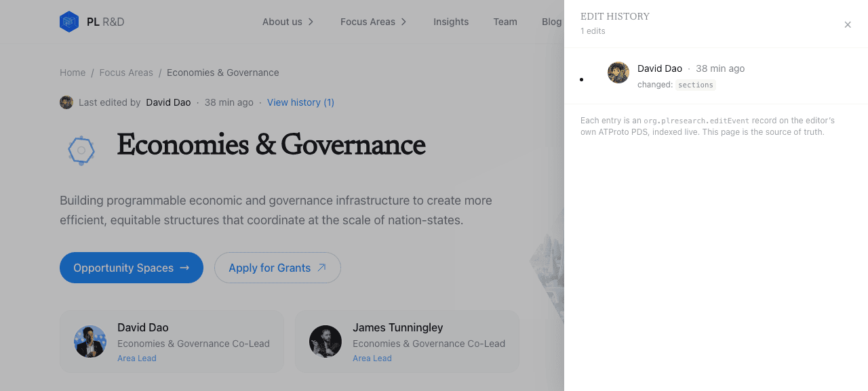The image size is (868, 391).
Task: Expand the Focus Areas menu chevron
Action: [403, 22]
